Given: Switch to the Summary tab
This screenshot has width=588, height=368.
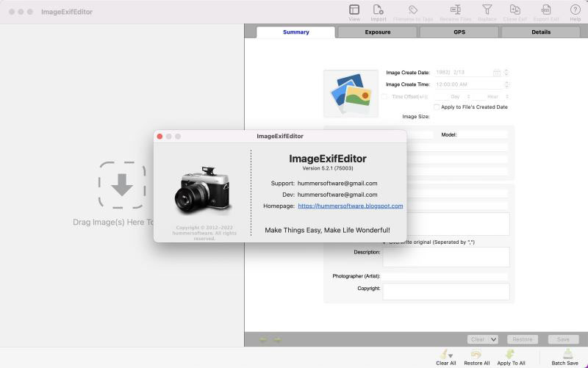Looking at the screenshot, I should pos(296,32).
